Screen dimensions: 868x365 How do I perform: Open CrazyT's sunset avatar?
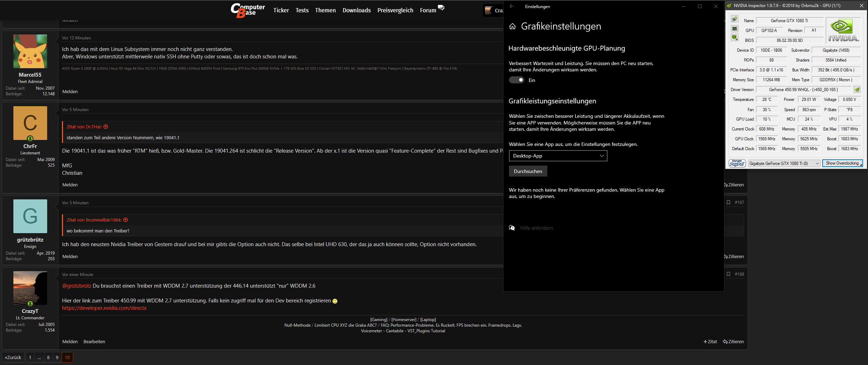30,288
